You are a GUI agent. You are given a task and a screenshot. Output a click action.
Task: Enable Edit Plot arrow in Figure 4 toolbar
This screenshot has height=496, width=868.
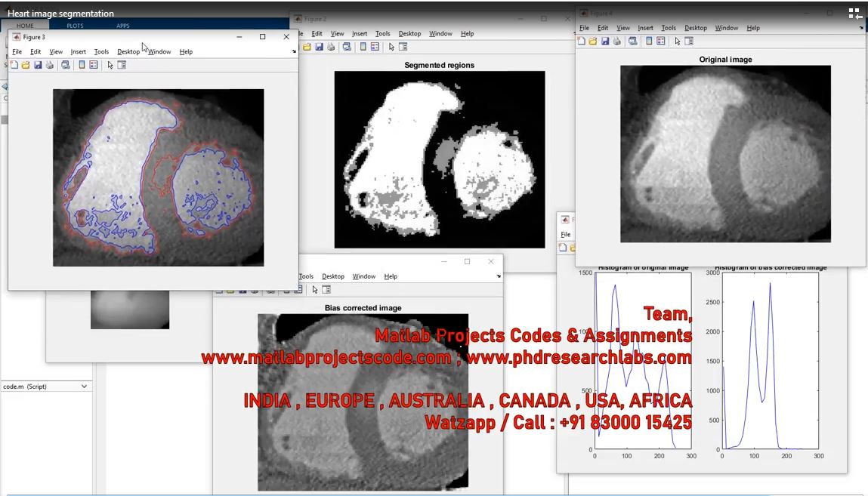(x=678, y=42)
